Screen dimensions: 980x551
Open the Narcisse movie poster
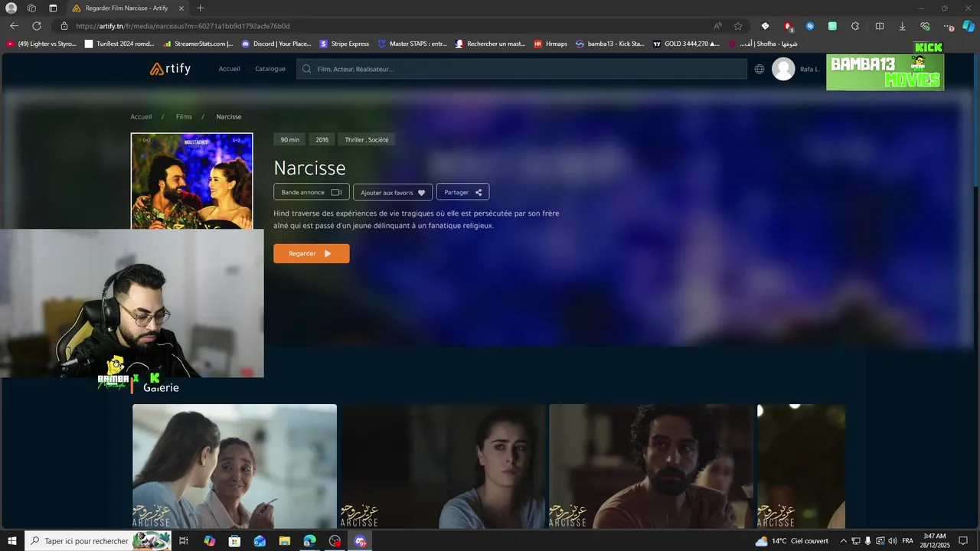pos(191,181)
